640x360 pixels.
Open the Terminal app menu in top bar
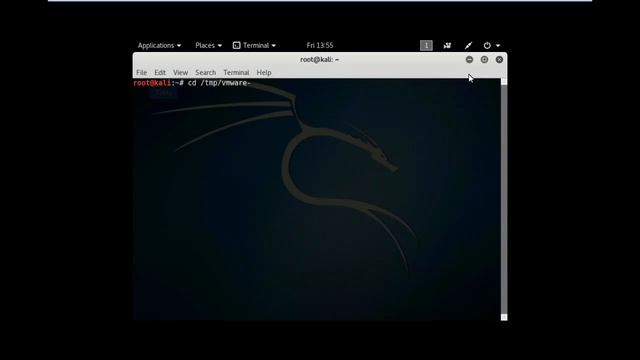[x=254, y=45]
